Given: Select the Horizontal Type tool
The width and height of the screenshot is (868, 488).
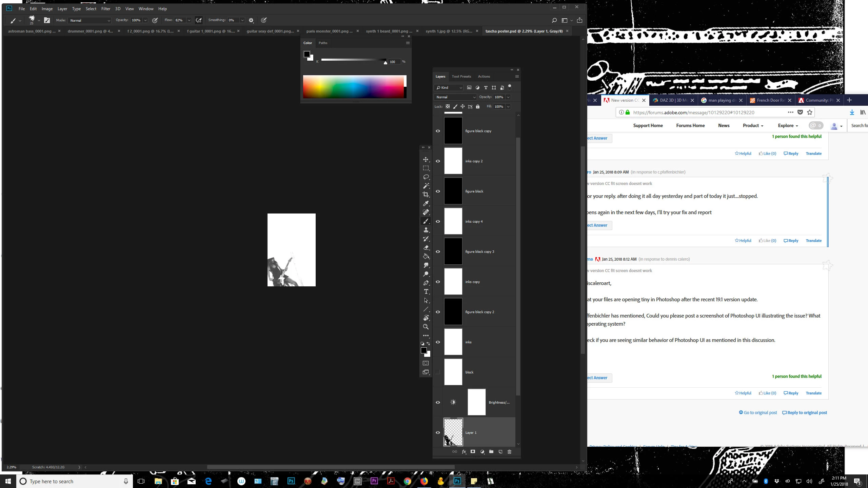Looking at the screenshot, I should (426, 292).
